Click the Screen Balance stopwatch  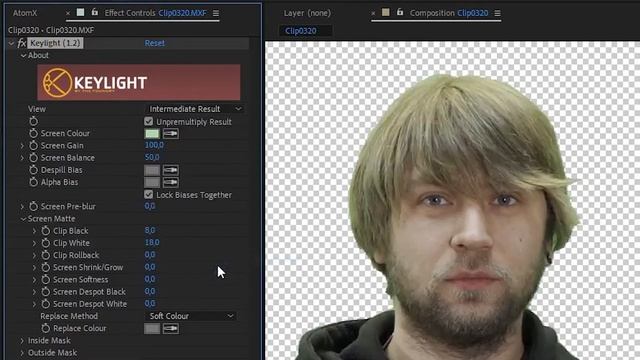(x=33, y=158)
